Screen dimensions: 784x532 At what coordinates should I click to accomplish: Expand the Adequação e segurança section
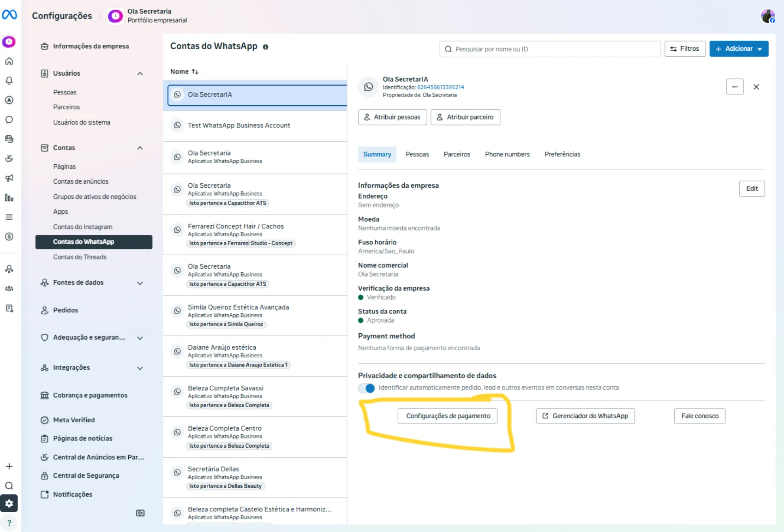pos(140,338)
